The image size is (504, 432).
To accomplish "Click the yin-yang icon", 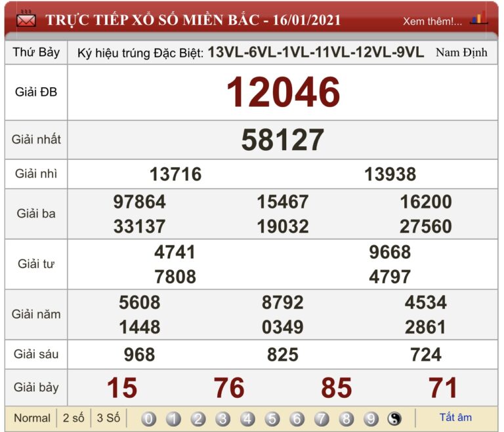I will (394, 419).
